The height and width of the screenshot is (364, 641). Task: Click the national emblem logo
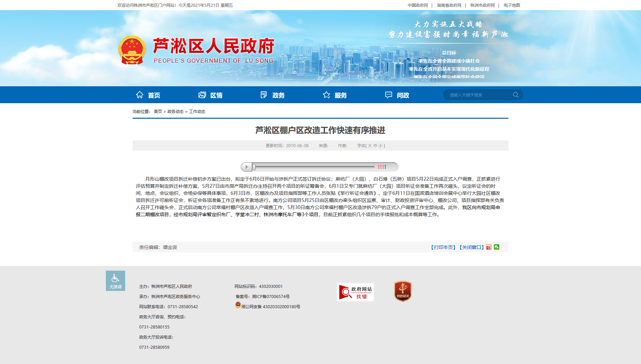(132, 50)
